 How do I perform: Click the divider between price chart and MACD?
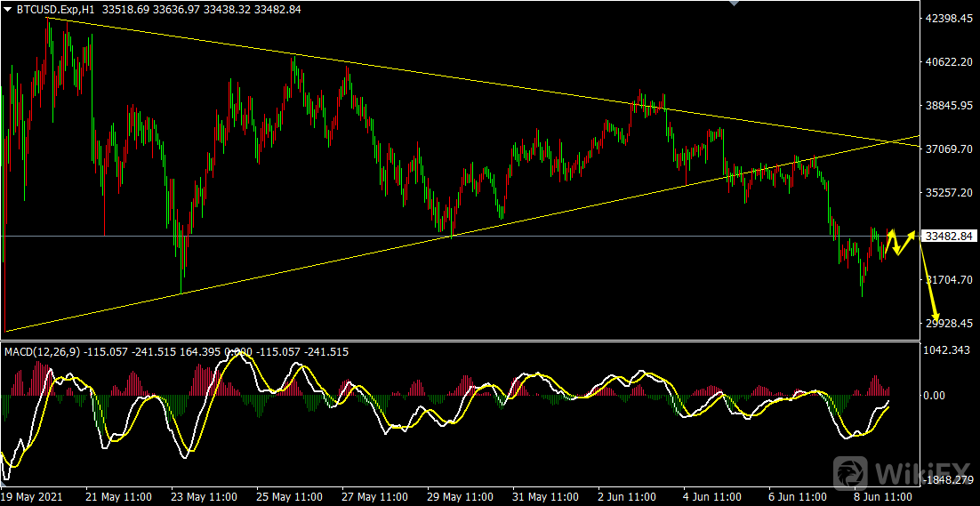click(458, 341)
